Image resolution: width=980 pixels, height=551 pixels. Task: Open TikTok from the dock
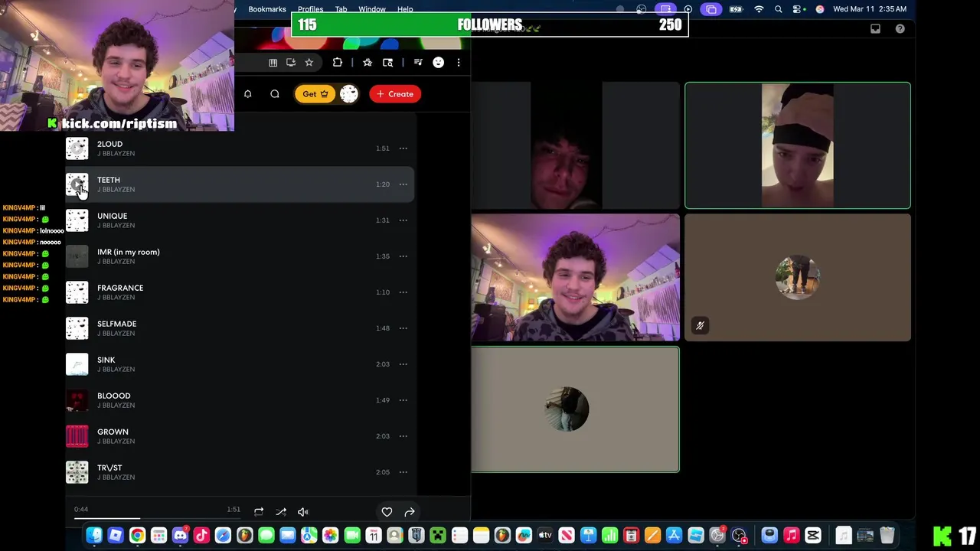point(201,536)
